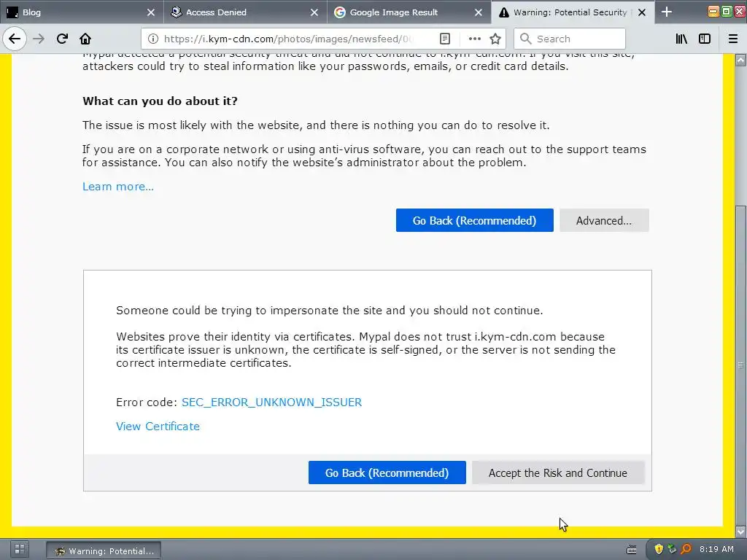This screenshot has width=747, height=560.
Task: Open SEC_ERROR_UNKNOWN_ISSUER error code link
Action: [271, 402]
